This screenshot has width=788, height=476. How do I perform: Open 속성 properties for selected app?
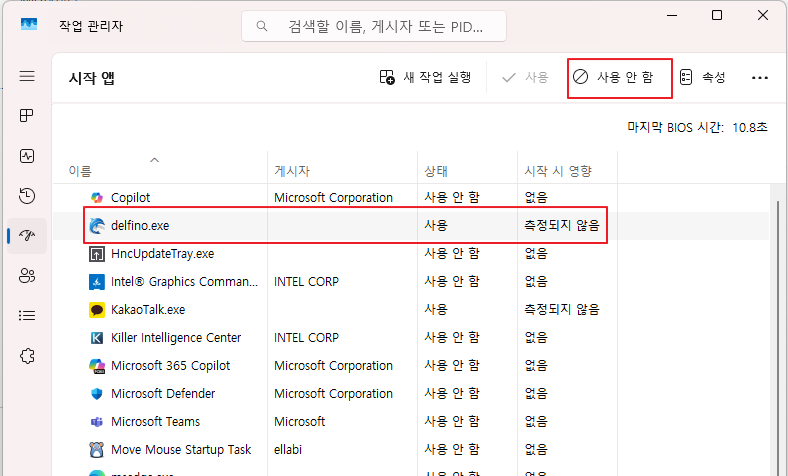click(x=703, y=77)
